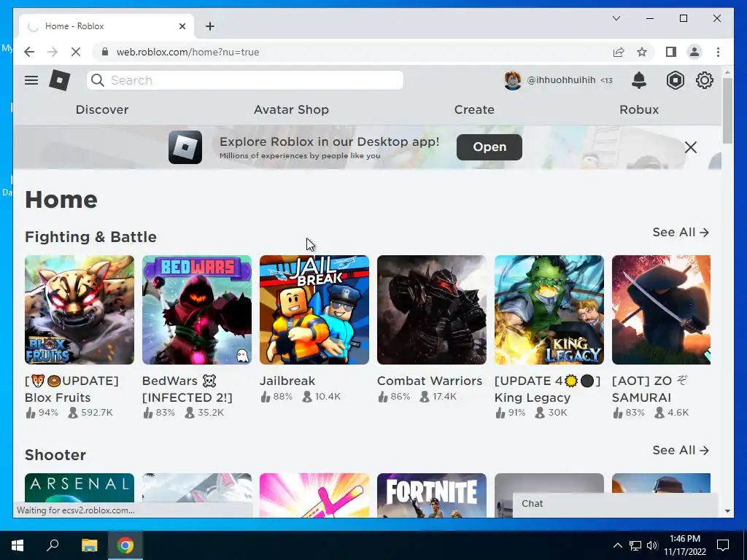Open Windows taskbar search
This screenshot has height=560, width=747.
53,545
